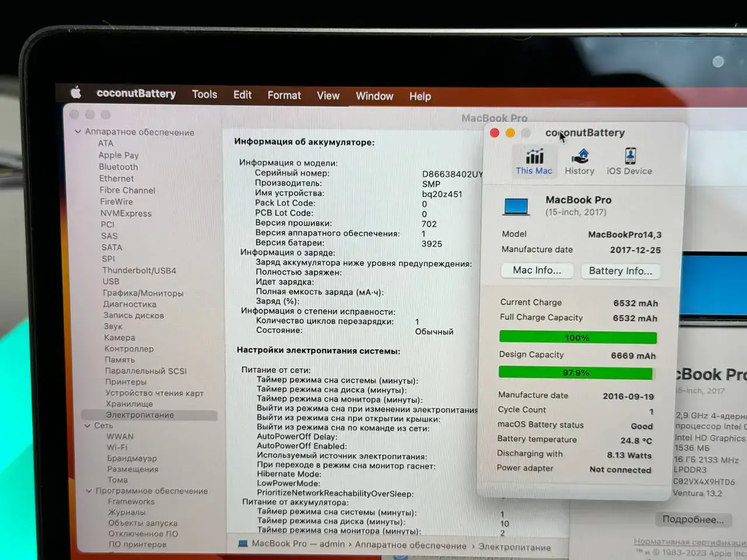This screenshot has width=747, height=560.
Task: Select SAS in the sidebar
Action: pos(109,236)
